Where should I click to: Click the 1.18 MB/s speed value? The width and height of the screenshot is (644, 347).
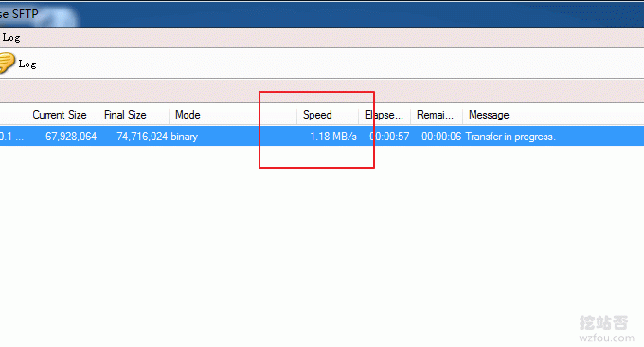(x=333, y=137)
